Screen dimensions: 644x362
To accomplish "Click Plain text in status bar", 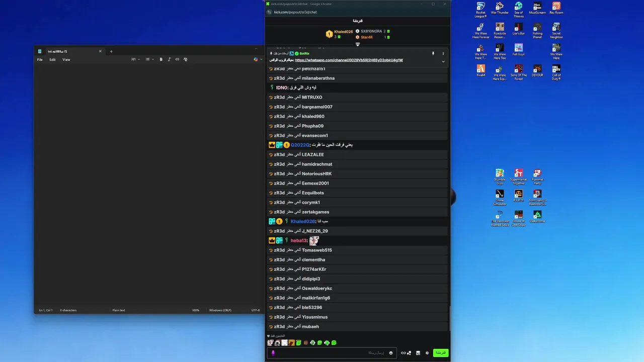I will 119,310.
